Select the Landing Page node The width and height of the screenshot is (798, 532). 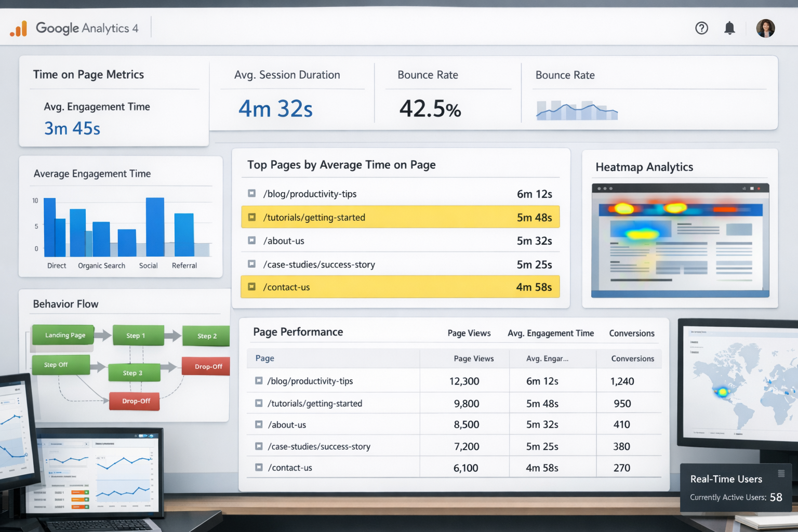63,335
